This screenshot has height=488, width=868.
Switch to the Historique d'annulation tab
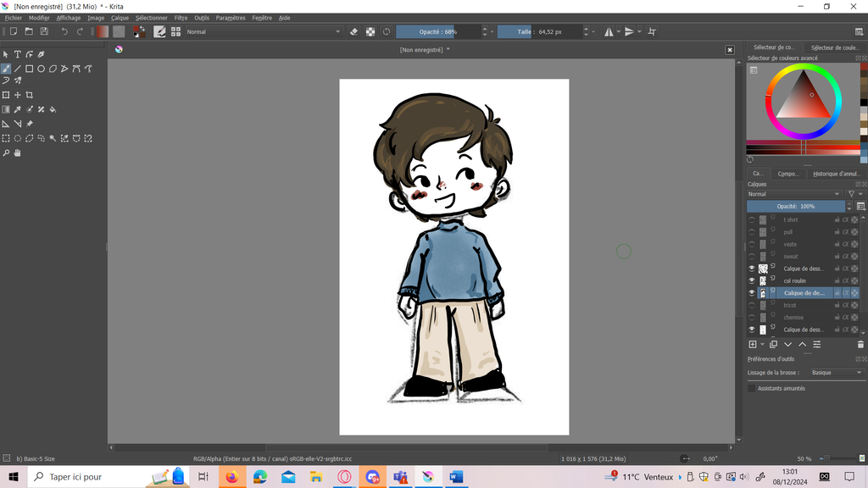point(836,174)
